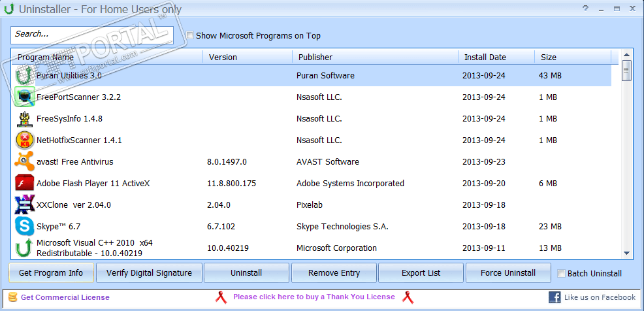Click inside the Search field
The width and height of the screenshot is (644, 311).
coord(92,35)
